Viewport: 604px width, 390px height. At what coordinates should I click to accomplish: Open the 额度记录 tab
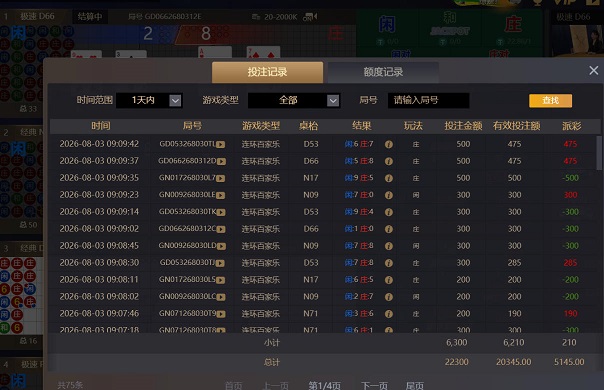[x=383, y=72]
